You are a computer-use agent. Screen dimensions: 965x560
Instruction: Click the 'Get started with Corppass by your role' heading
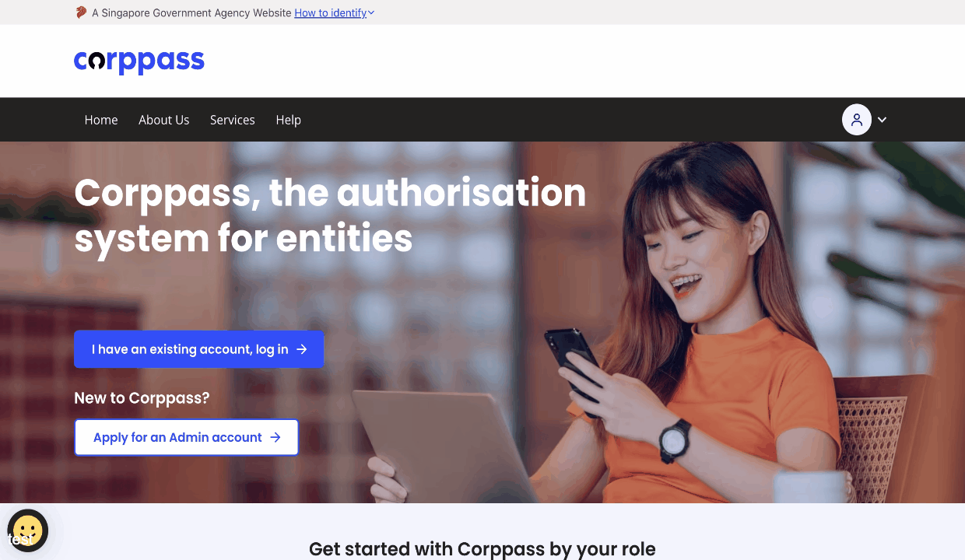coord(482,549)
